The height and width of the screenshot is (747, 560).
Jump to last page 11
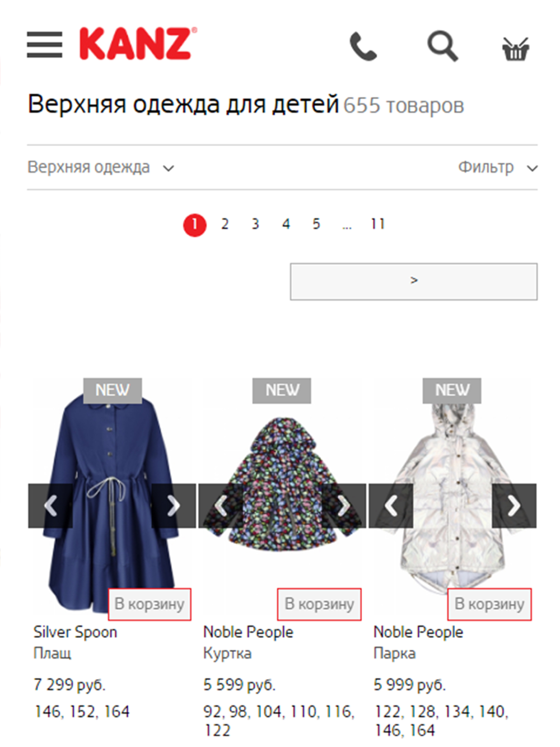(377, 225)
